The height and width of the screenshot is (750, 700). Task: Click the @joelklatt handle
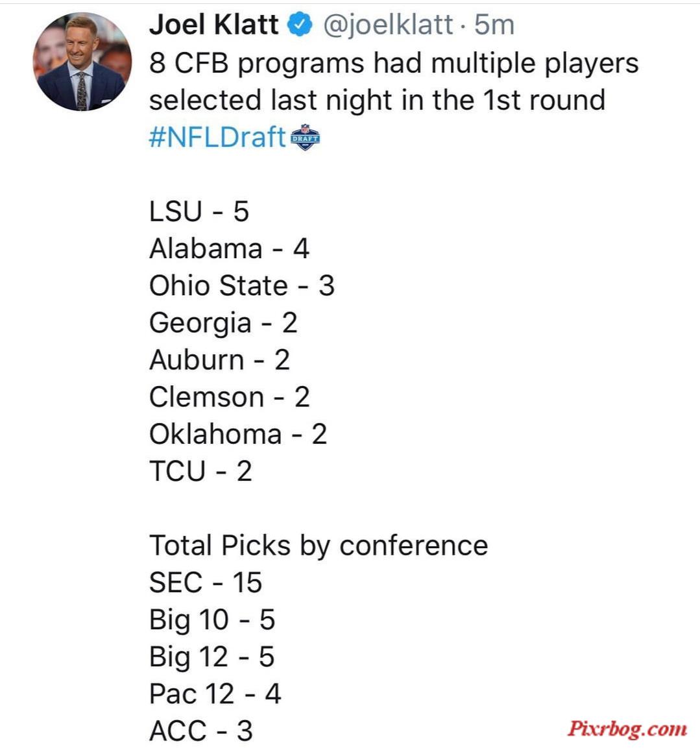pyautogui.click(x=388, y=25)
